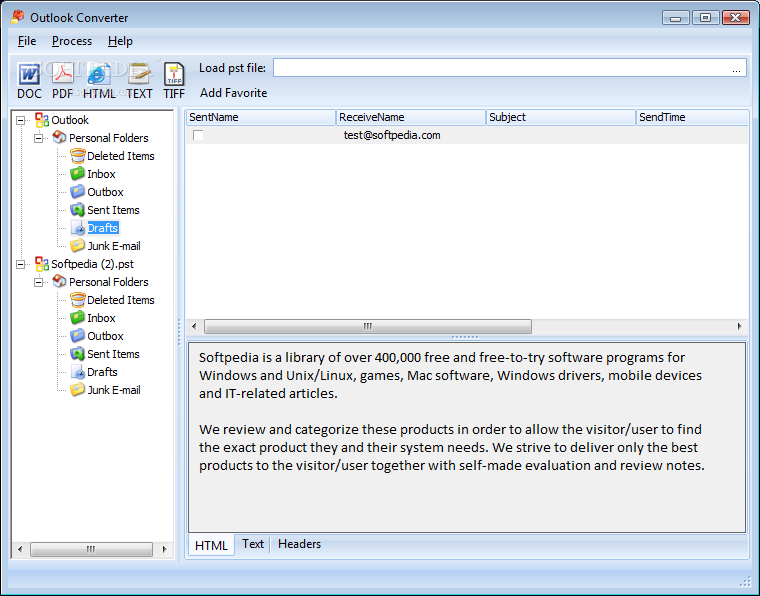Image resolution: width=760 pixels, height=596 pixels.
Task: Click Outbox icon under Softpedia (2).pst
Action: click(78, 336)
